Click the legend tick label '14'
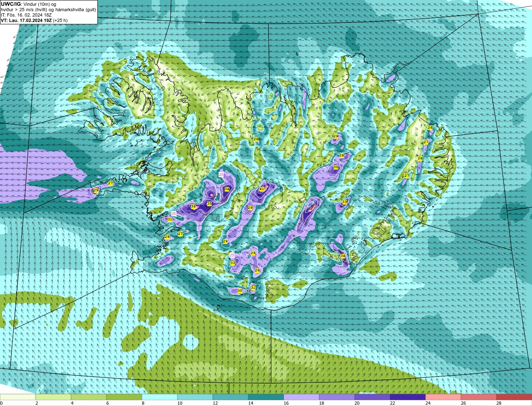This screenshot has width=532, height=406. [250, 403]
